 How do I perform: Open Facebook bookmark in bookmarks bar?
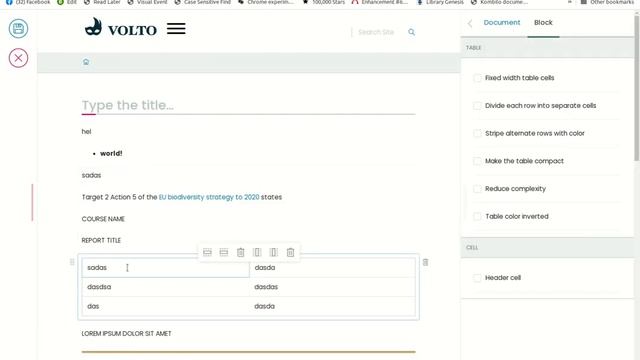[28, 2]
